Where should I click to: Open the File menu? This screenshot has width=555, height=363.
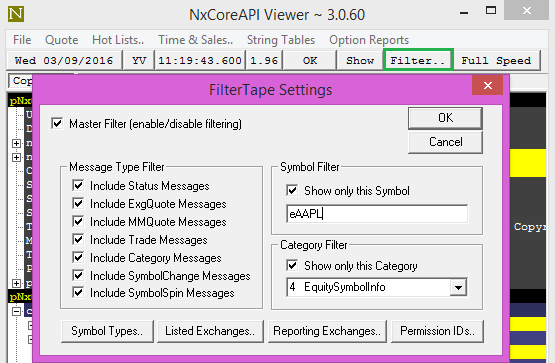(x=22, y=40)
